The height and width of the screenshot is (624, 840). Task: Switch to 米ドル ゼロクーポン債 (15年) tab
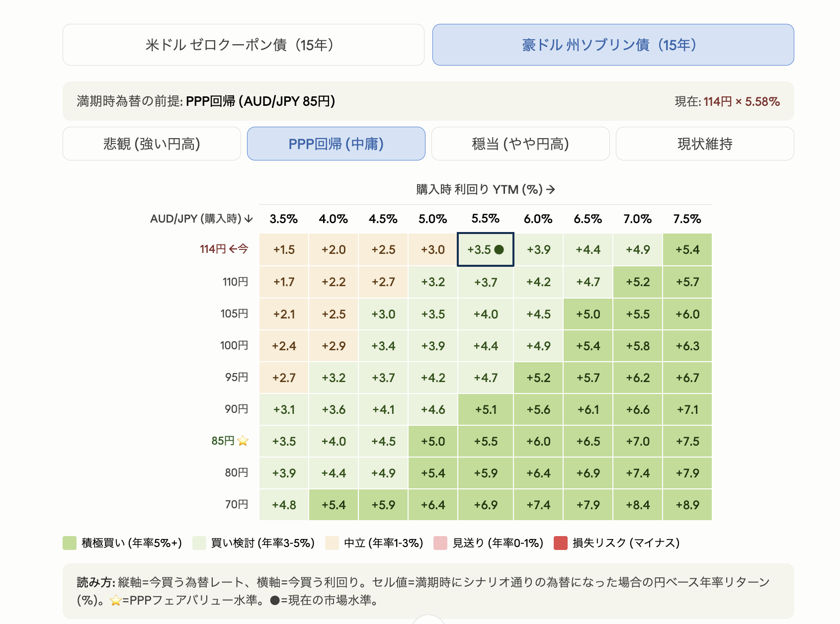point(243,45)
